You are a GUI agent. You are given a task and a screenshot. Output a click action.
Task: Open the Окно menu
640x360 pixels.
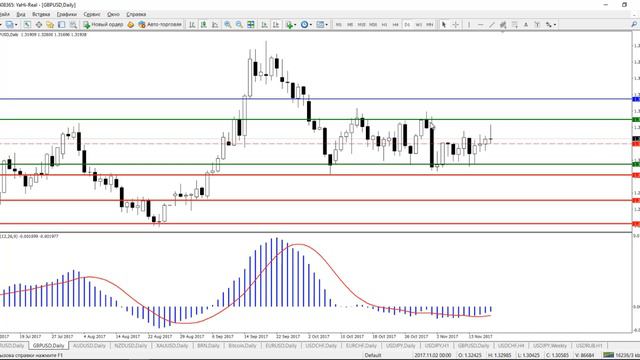coord(113,14)
